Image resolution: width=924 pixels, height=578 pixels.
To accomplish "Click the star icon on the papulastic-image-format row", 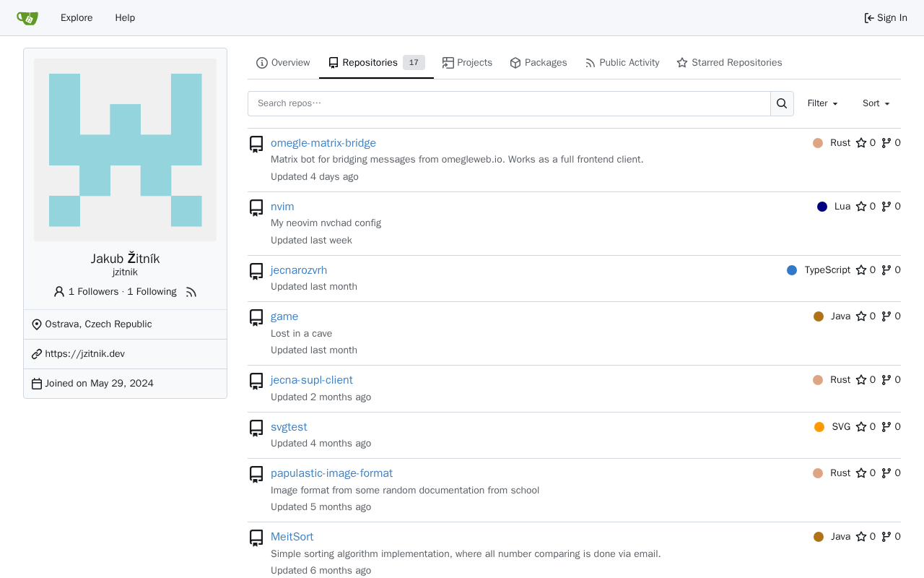I will [x=861, y=473].
